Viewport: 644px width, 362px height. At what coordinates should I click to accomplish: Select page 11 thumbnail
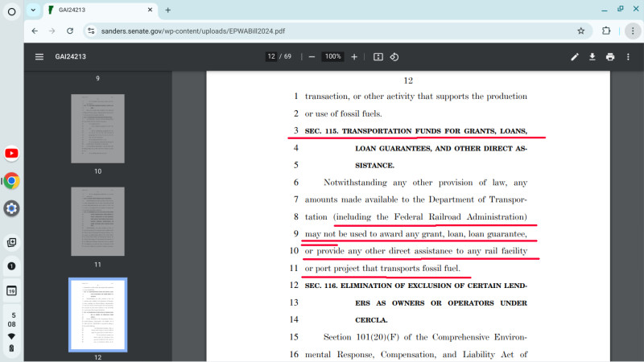97,221
